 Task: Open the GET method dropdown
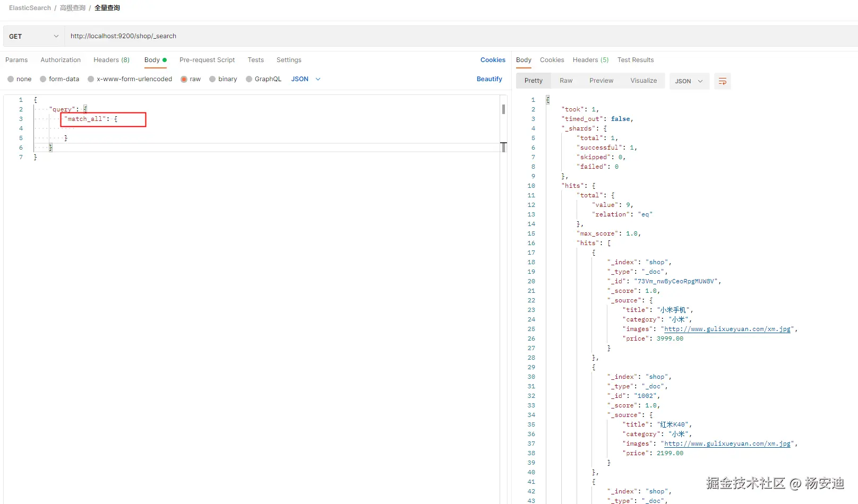point(34,37)
